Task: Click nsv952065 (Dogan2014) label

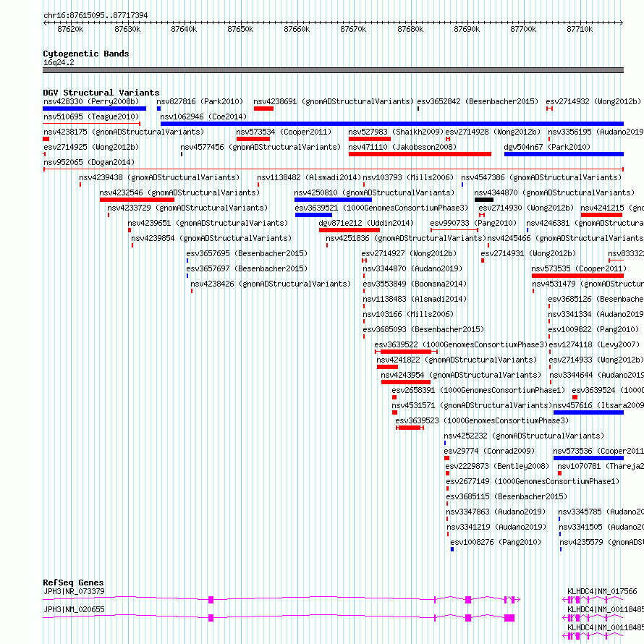Action: [89, 162]
